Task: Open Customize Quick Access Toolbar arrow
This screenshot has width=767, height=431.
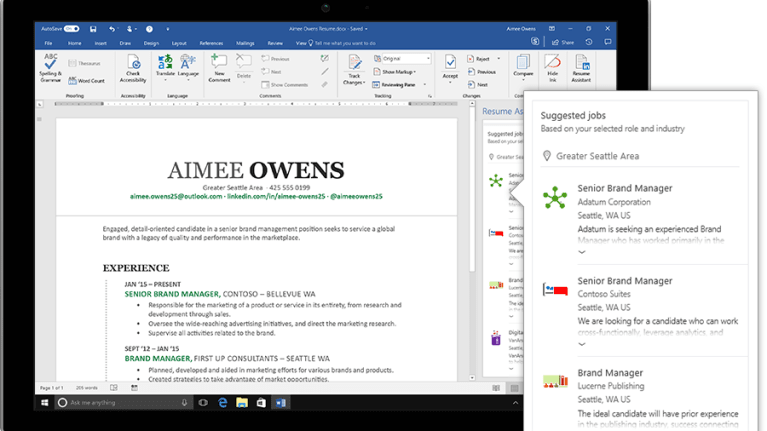Action: pos(168,29)
